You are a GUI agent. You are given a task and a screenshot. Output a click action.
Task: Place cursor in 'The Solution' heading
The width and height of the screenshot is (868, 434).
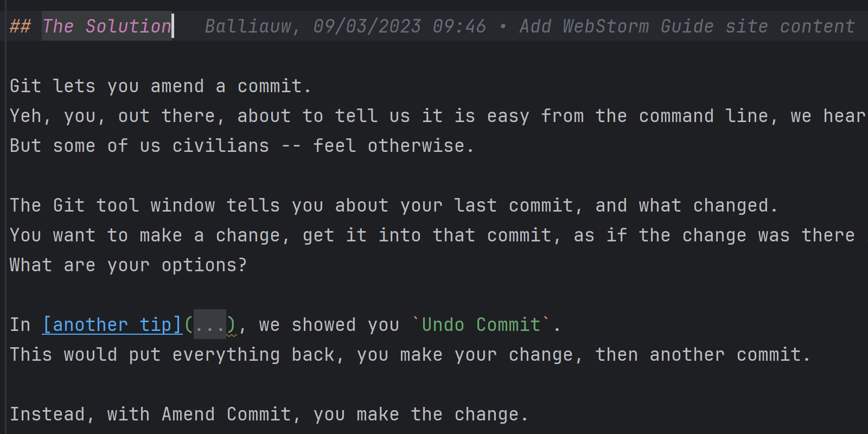tap(107, 26)
